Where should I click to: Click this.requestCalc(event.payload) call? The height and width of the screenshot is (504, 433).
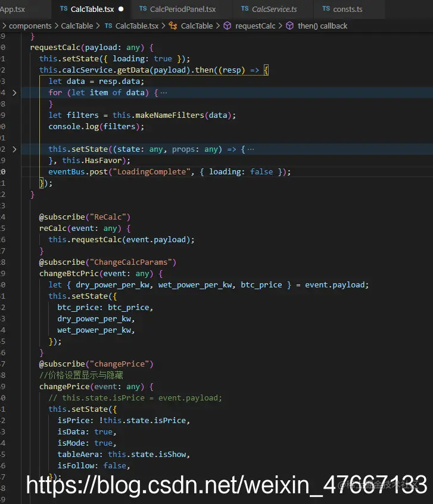(122, 240)
